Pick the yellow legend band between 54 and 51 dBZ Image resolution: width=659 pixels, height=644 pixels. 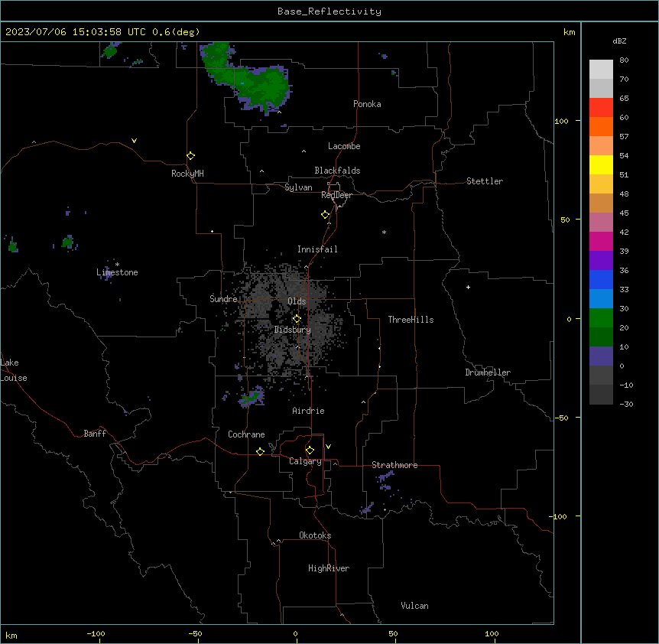pyautogui.click(x=601, y=164)
